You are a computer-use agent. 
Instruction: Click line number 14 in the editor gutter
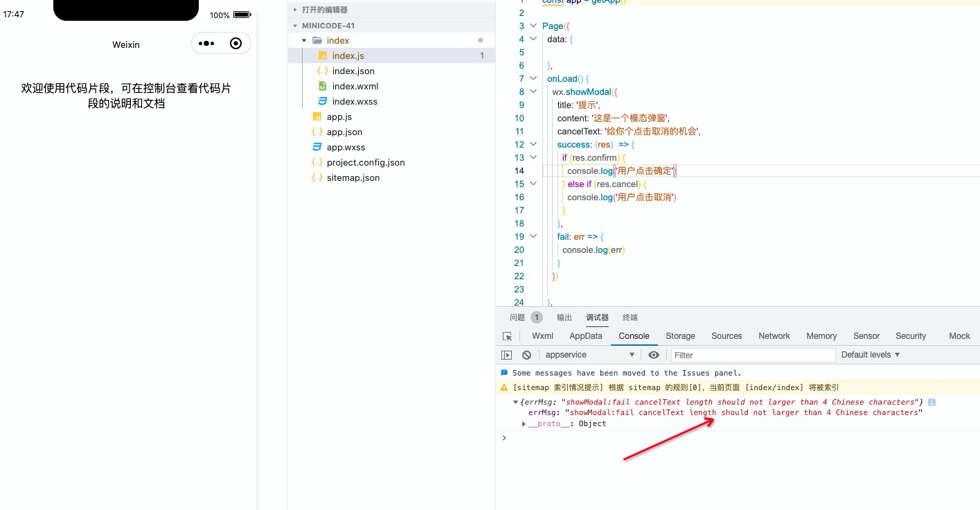click(519, 170)
